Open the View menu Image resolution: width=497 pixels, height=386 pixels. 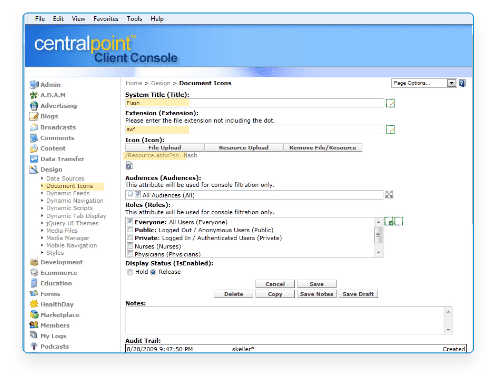(78, 19)
